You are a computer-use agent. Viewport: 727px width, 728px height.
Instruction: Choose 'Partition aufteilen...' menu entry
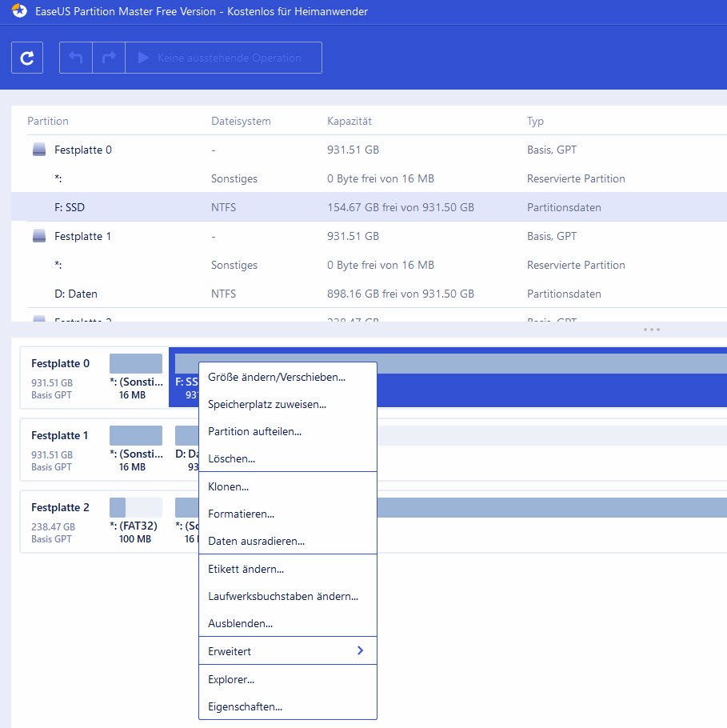(x=254, y=431)
